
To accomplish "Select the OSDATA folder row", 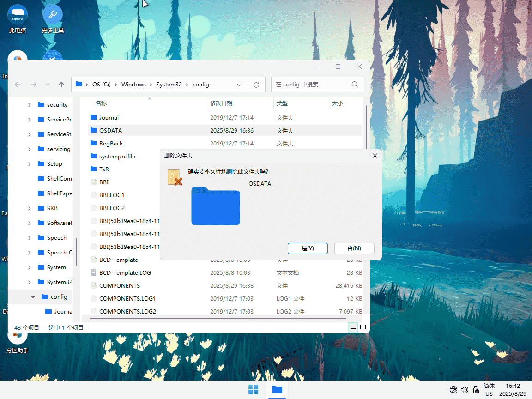I will pyautogui.click(x=225, y=131).
